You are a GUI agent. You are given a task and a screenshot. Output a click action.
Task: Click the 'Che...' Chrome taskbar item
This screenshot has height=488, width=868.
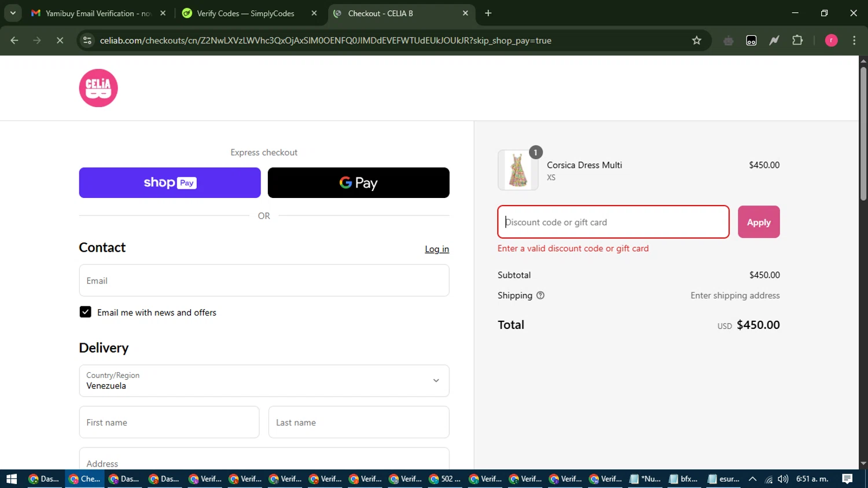tap(84, 479)
